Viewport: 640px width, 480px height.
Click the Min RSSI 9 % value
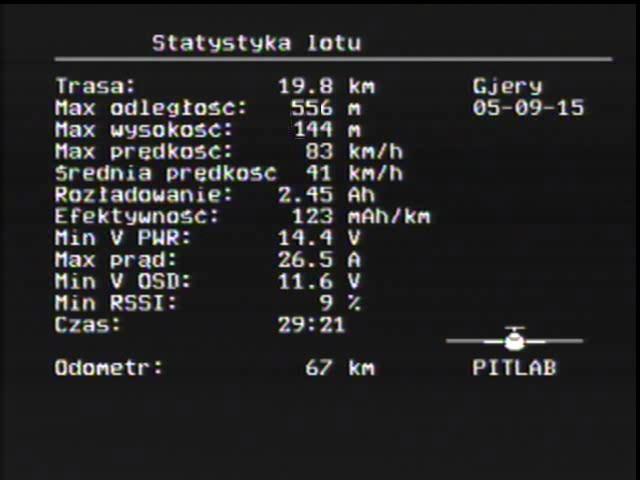click(340, 303)
